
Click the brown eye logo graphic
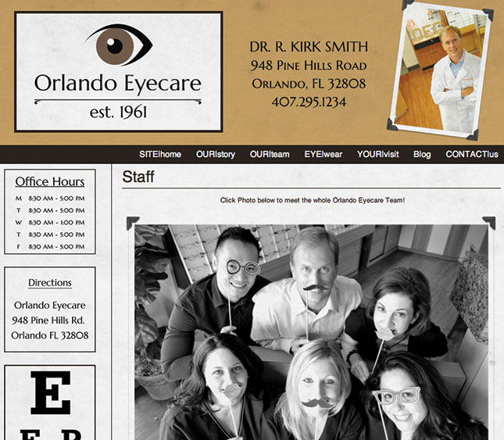119,45
